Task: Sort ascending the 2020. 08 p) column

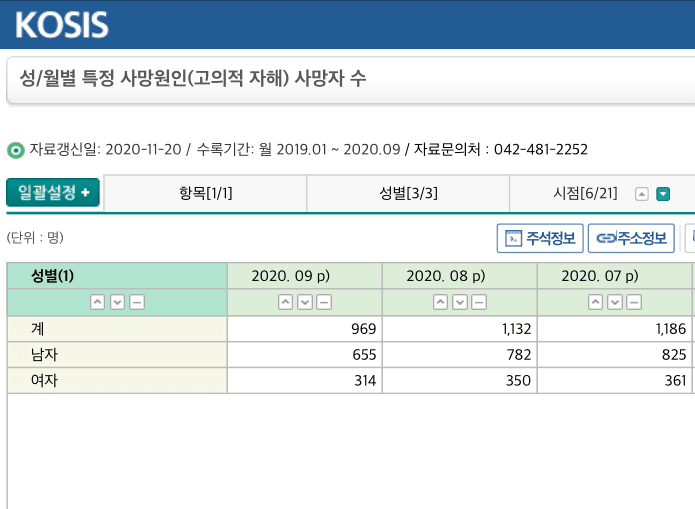Action: coord(440,302)
